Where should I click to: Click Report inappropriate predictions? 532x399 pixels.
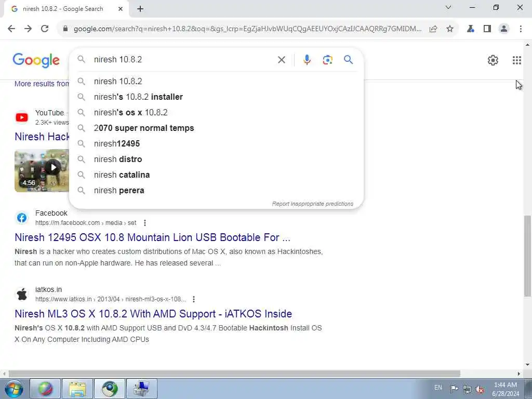point(312,204)
